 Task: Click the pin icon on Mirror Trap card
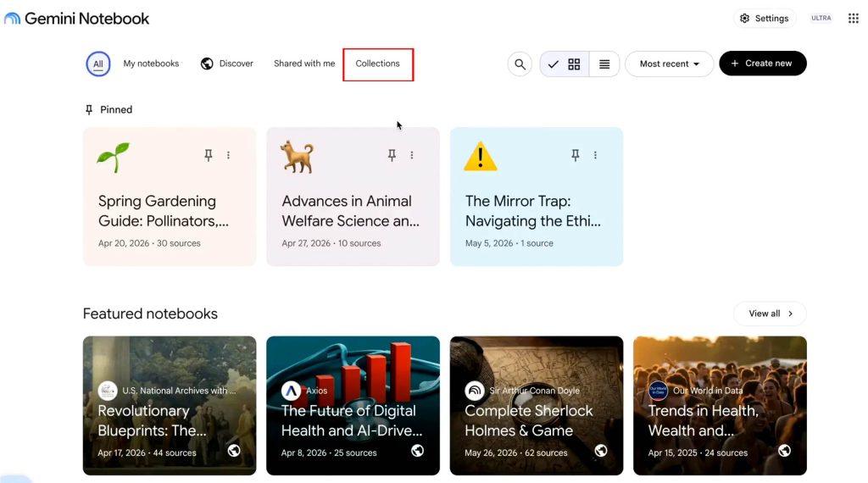coord(576,155)
